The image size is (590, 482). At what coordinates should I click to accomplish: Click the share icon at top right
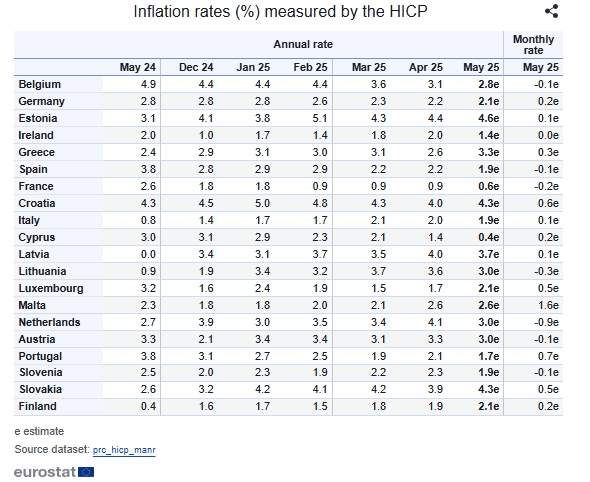[552, 11]
